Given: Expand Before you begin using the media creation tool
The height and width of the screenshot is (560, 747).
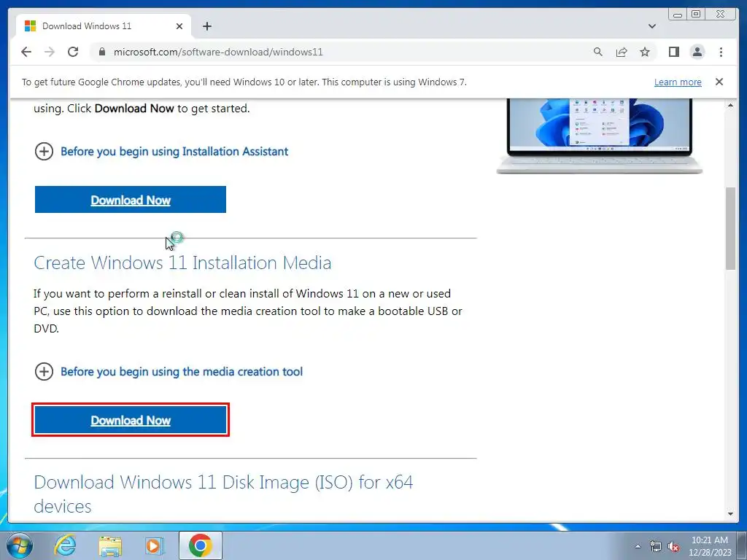Looking at the screenshot, I should coord(169,371).
